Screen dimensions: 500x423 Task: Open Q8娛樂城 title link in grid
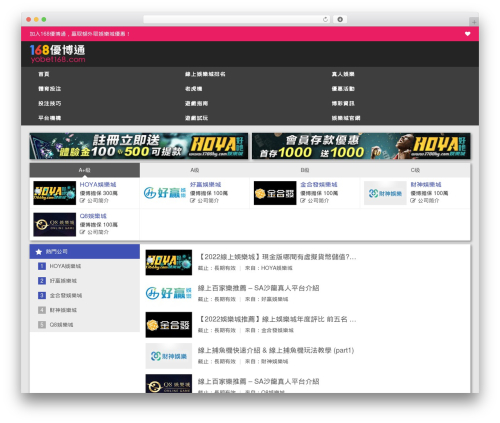[93, 216]
